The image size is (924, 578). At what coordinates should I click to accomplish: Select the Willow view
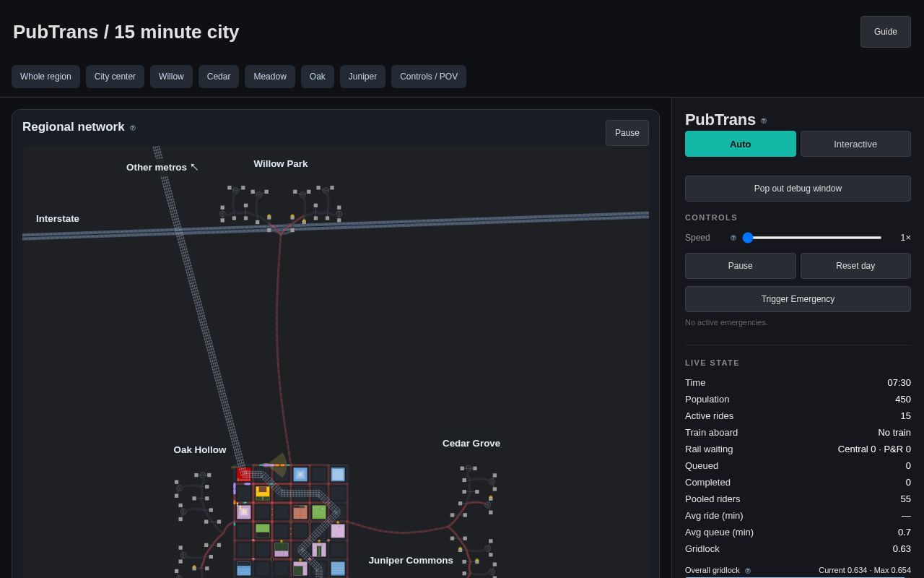tap(171, 77)
